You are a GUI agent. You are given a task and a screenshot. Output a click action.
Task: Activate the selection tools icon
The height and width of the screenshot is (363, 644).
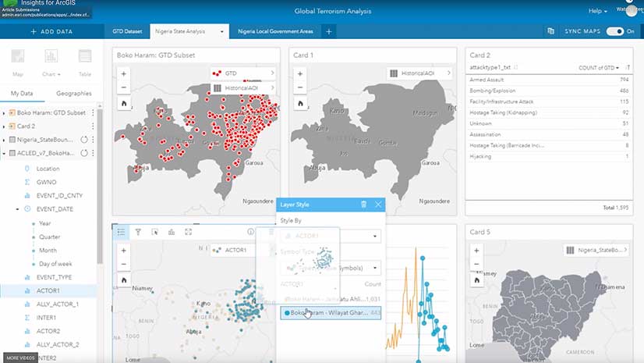(155, 233)
